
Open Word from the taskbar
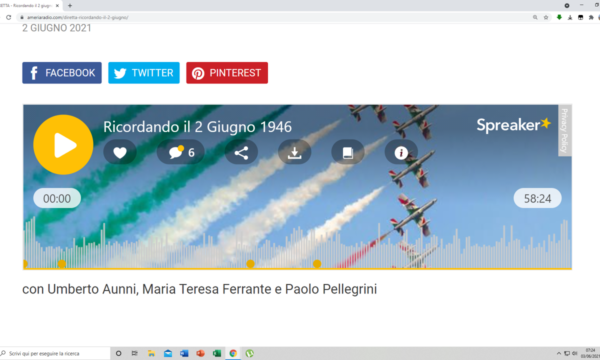point(184,353)
